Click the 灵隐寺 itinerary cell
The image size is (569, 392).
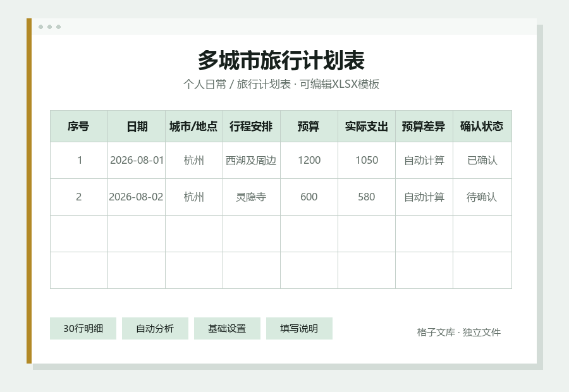(x=252, y=197)
